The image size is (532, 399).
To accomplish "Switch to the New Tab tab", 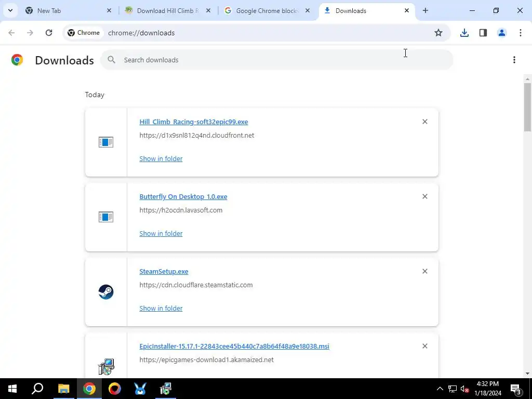I will click(68, 10).
